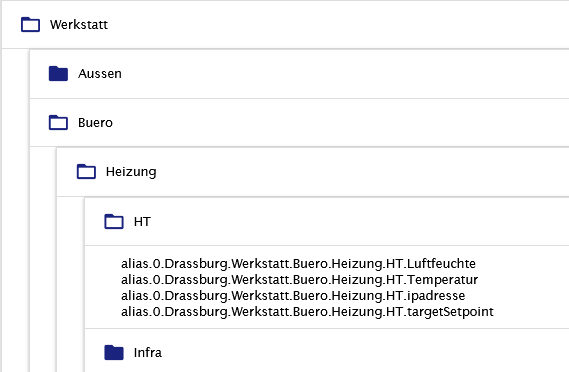Viewport: 569px width, 372px height.
Task: Click the folder icon next to Heizung
Action: (x=86, y=172)
